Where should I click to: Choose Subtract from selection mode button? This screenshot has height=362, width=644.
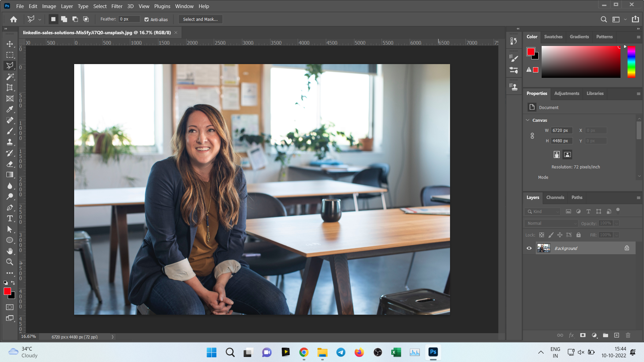(75, 19)
